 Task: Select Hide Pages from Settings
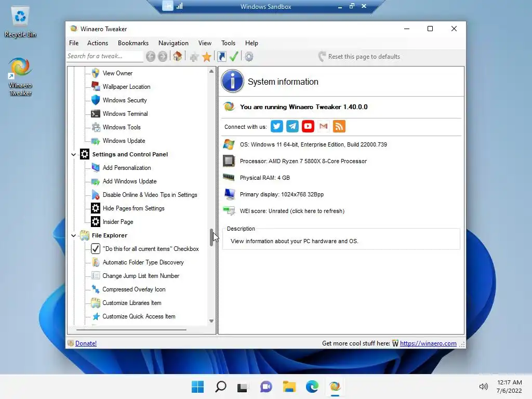pyautogui.click(x=134, y=208)
